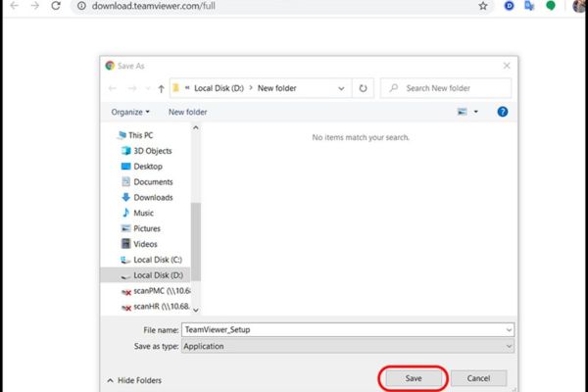Click the navigation pane scrollbar thumb
588x392 pixels.
(x=196, y=242)
